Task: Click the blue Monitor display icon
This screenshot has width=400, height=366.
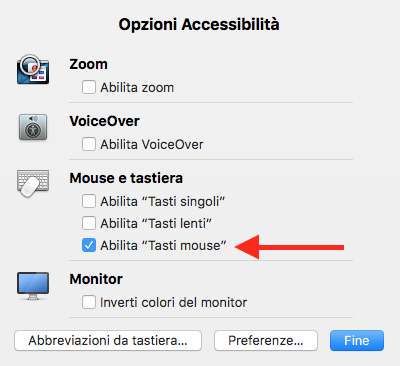Action: point(33,286)
